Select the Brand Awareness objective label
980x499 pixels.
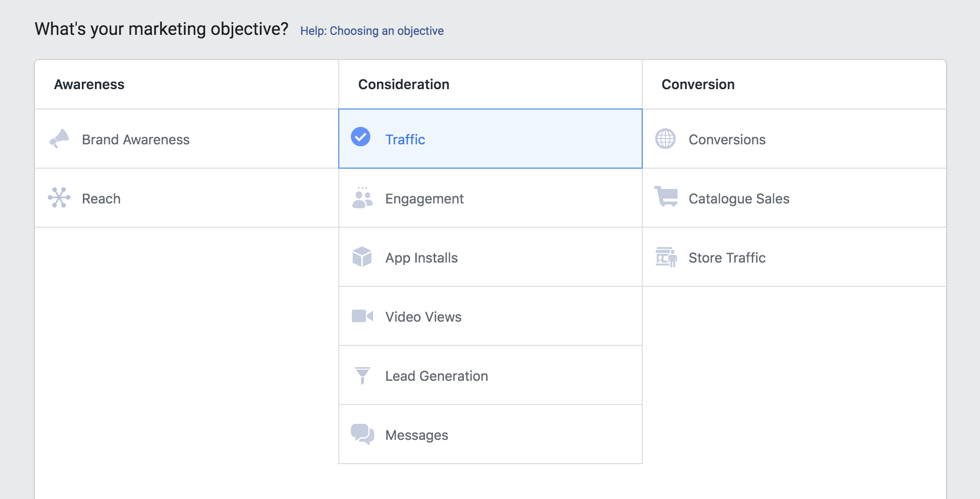pos(136,140)
